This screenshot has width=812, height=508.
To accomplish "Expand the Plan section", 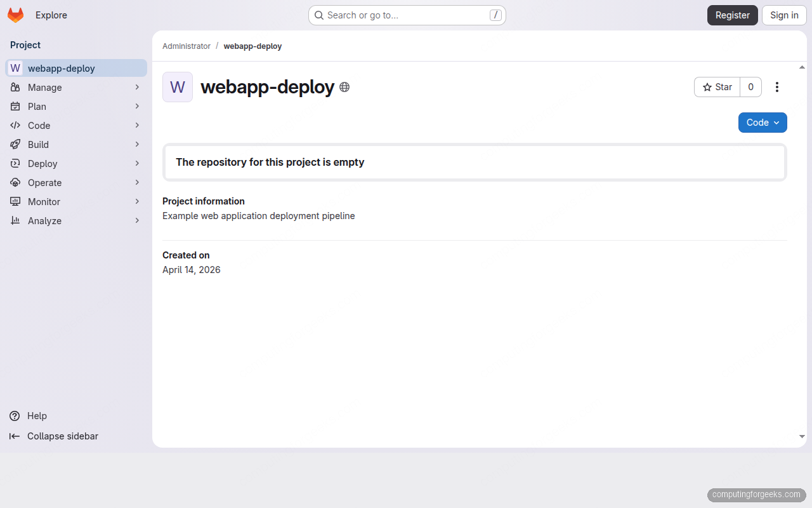I will (76, 106).
